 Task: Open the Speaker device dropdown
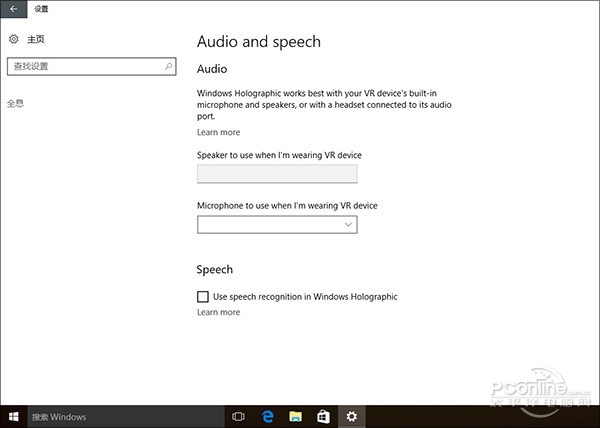(277, 174)
